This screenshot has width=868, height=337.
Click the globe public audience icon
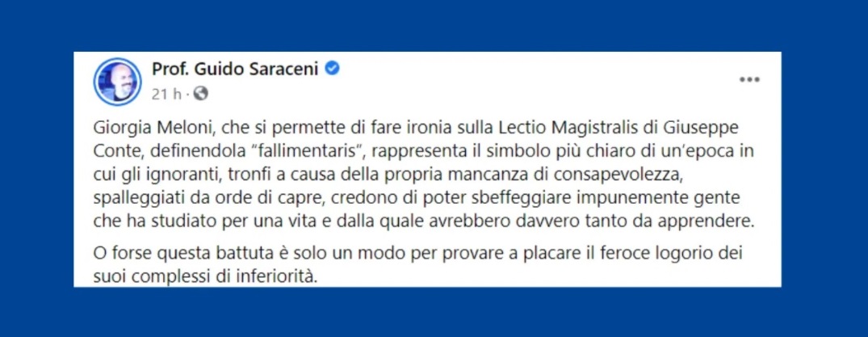201,95
